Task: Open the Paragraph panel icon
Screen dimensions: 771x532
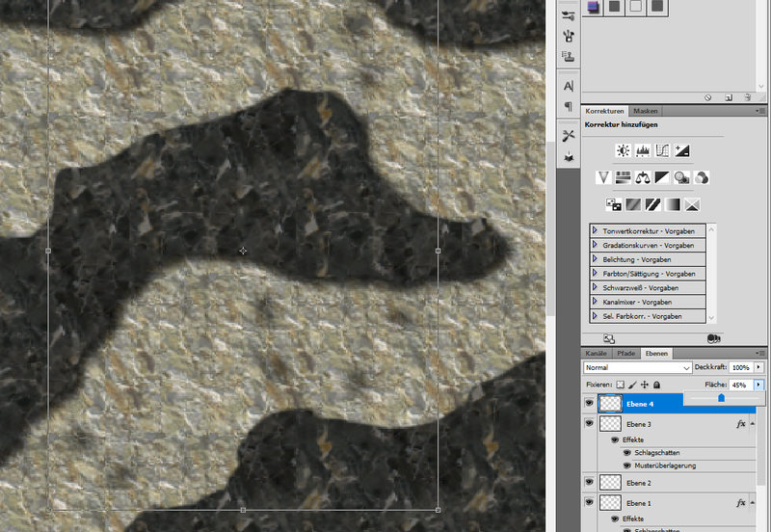Action: tap(568, 106)
